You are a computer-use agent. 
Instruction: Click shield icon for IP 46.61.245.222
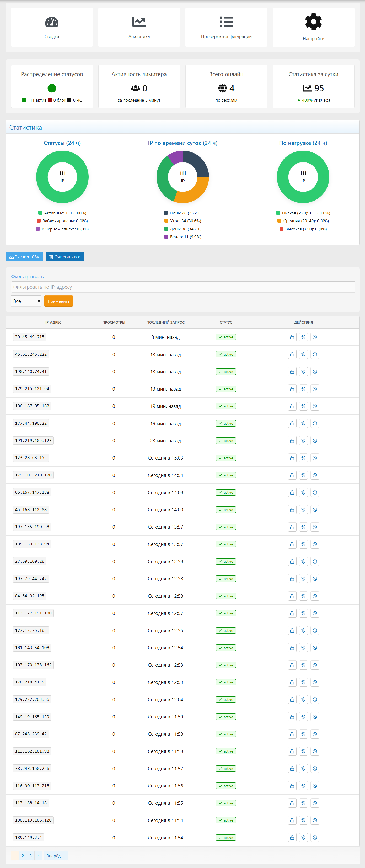[x=303, y=355]
